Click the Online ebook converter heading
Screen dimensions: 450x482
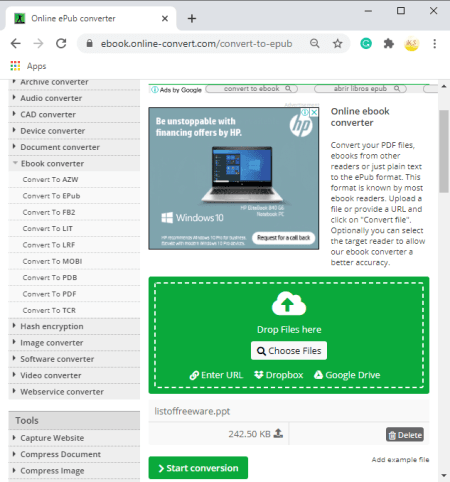click(x=360, y=117)
